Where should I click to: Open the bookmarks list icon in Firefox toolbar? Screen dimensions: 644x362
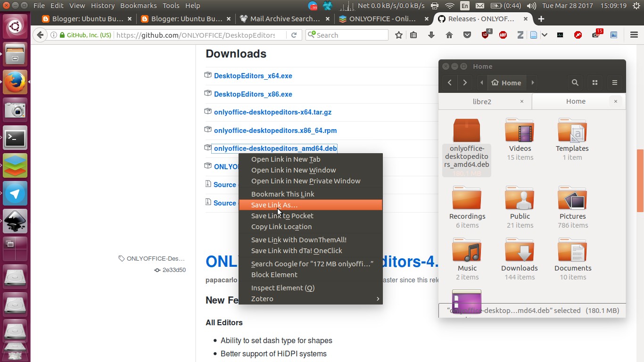(413, 35)
